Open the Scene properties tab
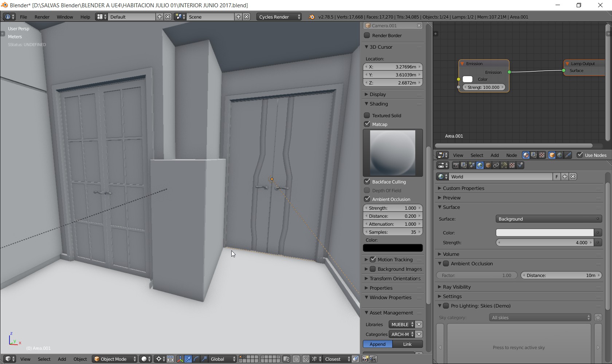The width and height of the screenshot is (612, 364). click(472, 165)
